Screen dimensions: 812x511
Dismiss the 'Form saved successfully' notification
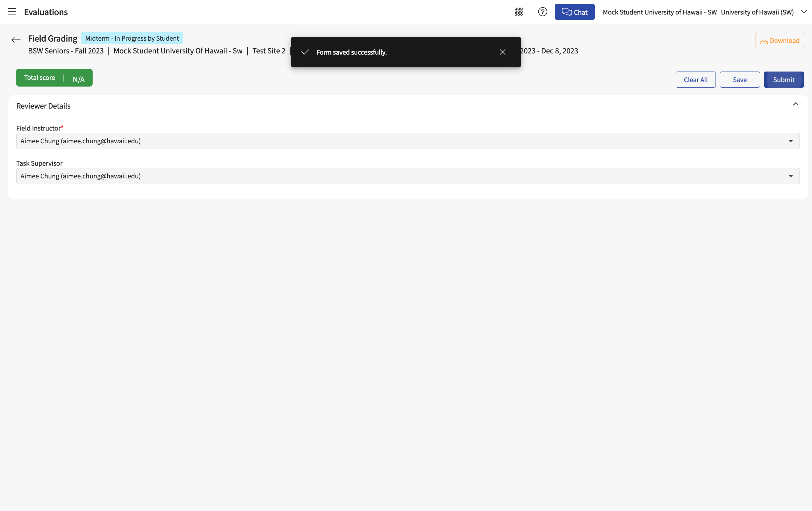click(502, 52)
